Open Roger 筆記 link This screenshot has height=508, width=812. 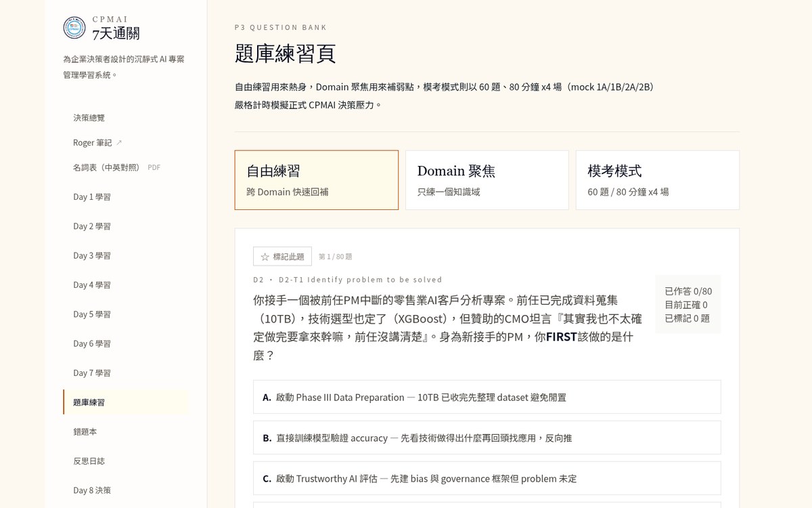click(126, 143)
